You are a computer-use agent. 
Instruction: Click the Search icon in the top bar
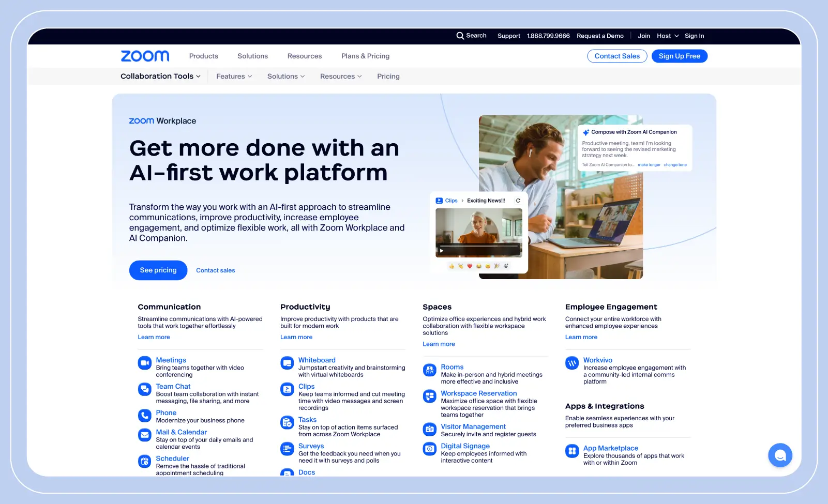460,36
